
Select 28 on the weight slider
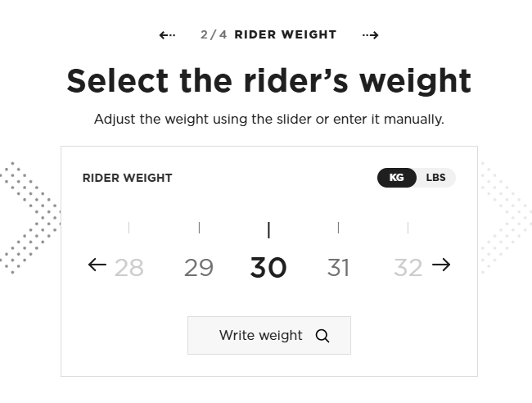(128, 268)
